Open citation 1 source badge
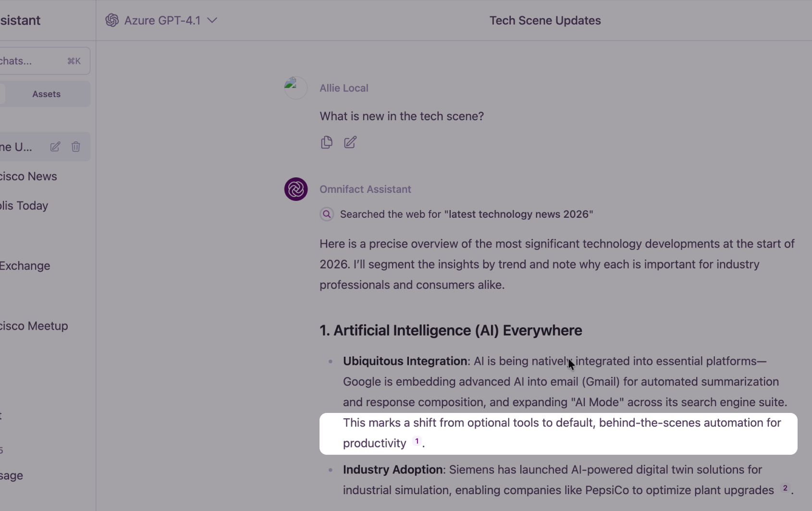The height and width of the screenshot is (511, 812). pyautogui.click(x=416, y=442)
